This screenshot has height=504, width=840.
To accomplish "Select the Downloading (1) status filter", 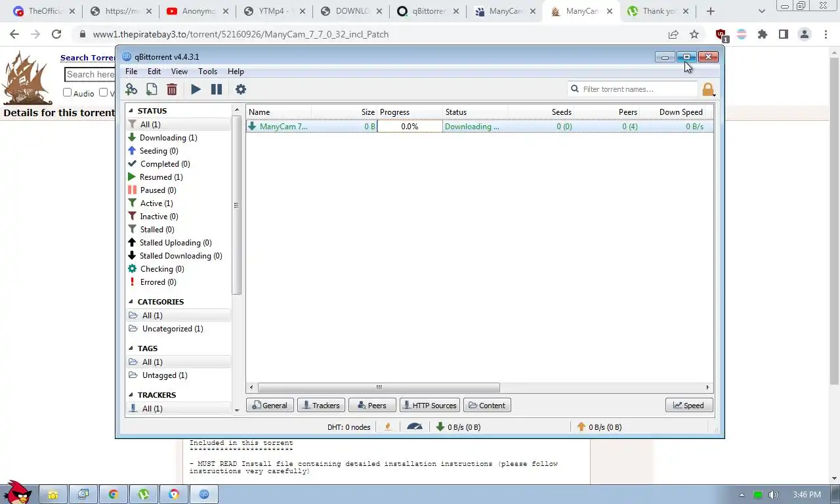I will coord(168,138).
